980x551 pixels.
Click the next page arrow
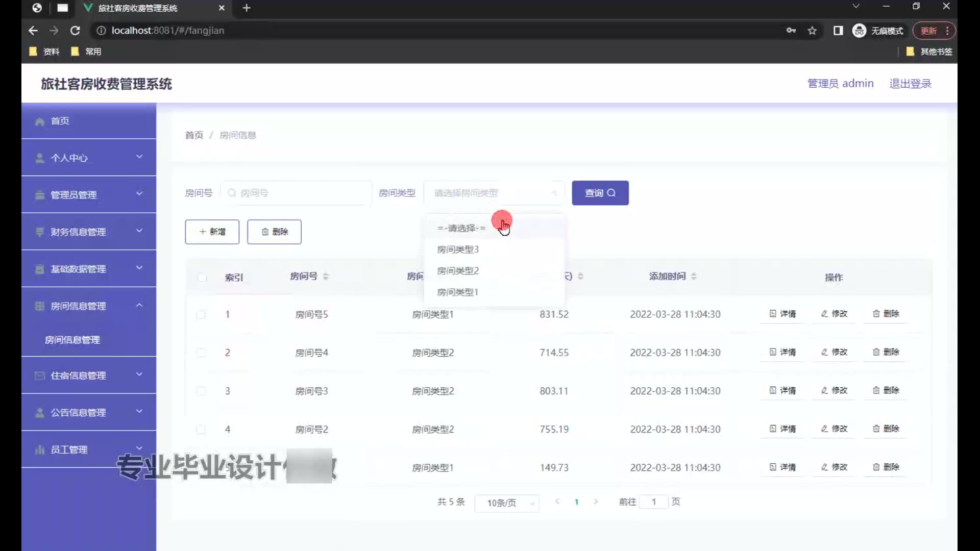click(x=596, y=502)
